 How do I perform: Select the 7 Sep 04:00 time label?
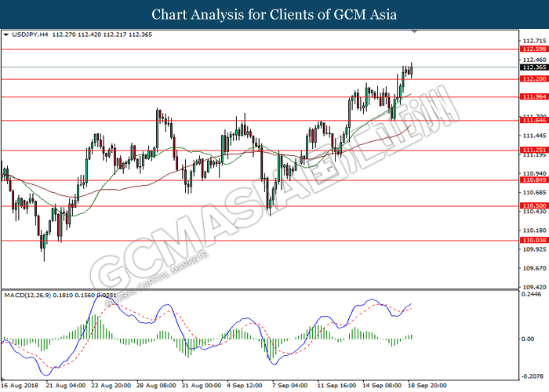click(x=289, y=386)
